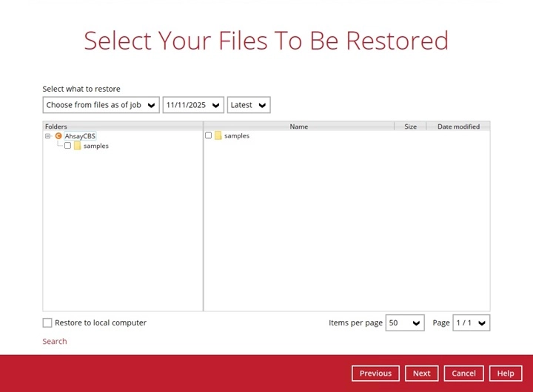533x392 pixels.
Task: Open the Choose from files as of job dropdown
Action: (101, 105)
